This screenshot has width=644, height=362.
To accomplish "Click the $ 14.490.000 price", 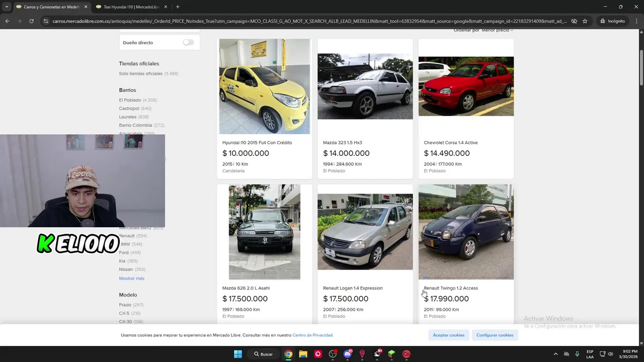I will pyautogui.click(x=447, y=153).
